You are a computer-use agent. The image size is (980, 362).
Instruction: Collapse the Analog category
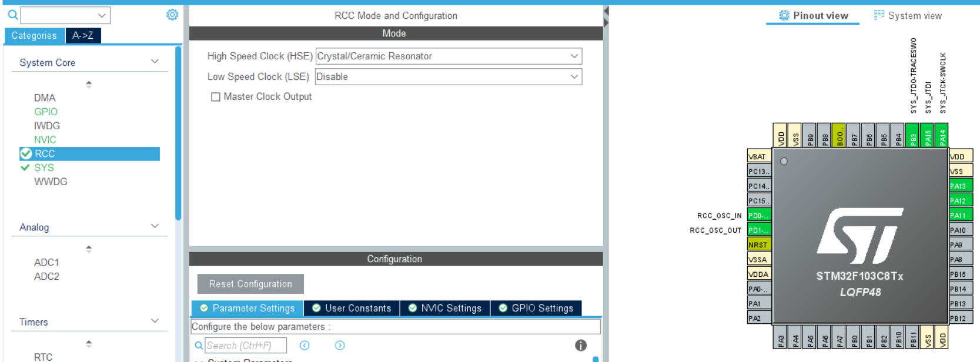155,226
